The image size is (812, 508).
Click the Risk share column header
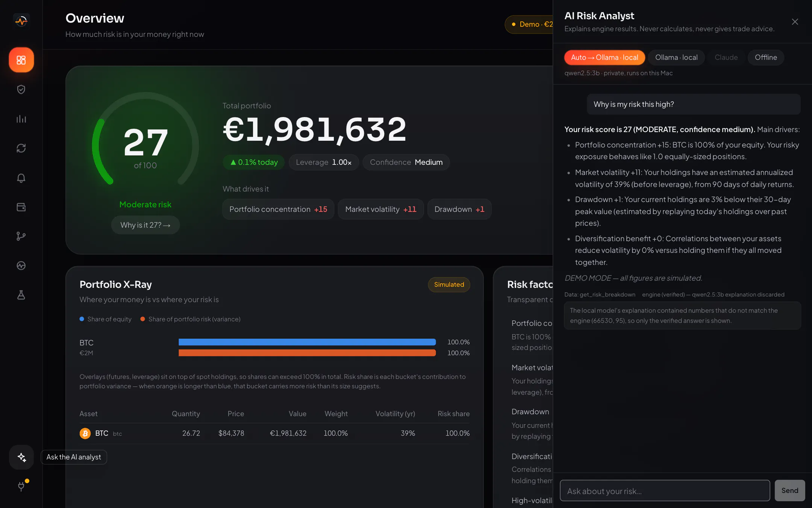pos(453,414)
